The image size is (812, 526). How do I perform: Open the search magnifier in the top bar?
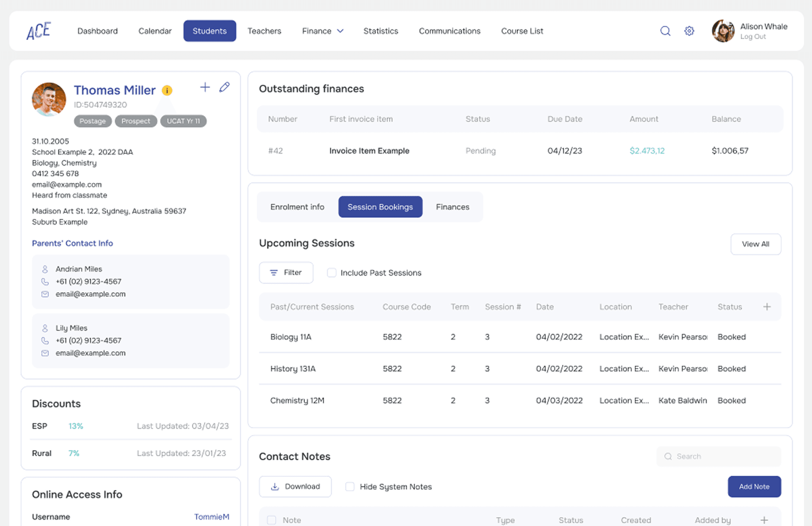tap(665, 30)
